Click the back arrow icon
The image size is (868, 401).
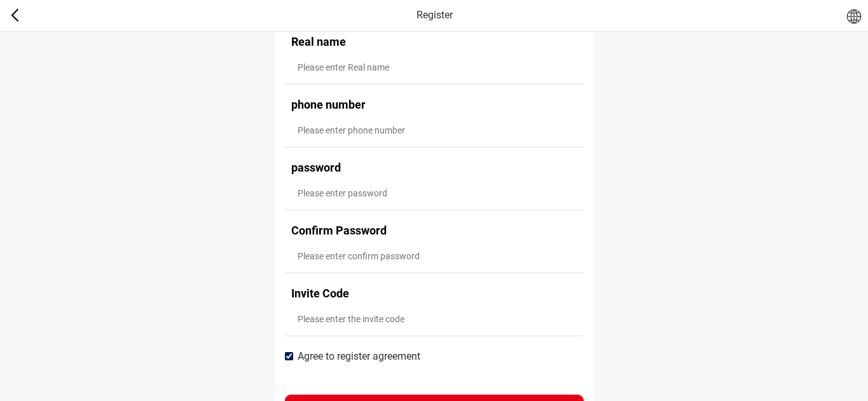point(15,15)
